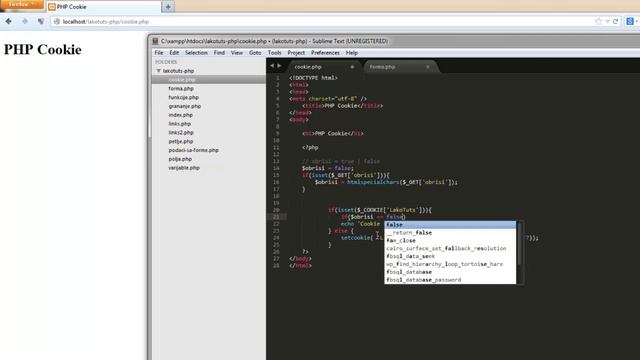Image resolution: width=640 pixels, height=360 pixels.
Task: Place cursor on the <?php line
Action: pos(310,147)
